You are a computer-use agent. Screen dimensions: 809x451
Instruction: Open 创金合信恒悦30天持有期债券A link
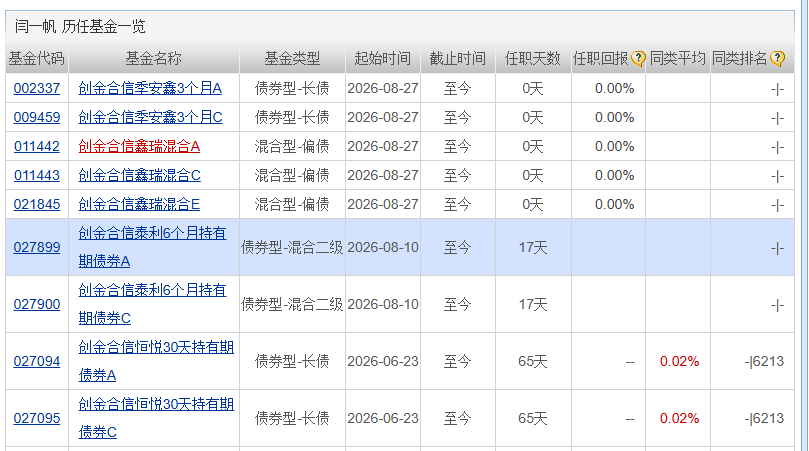coord(156,361)
